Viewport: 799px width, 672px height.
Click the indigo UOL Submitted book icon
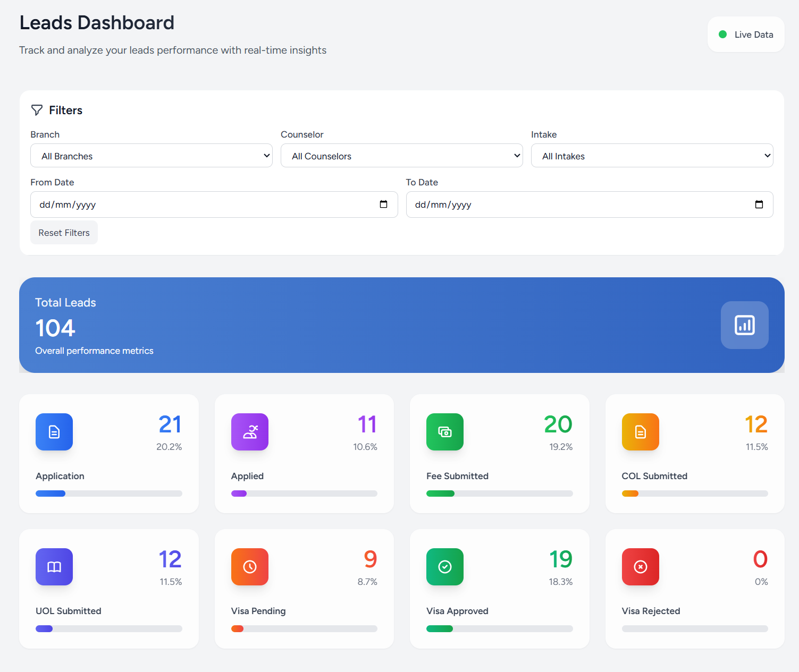tap(54, 567)
